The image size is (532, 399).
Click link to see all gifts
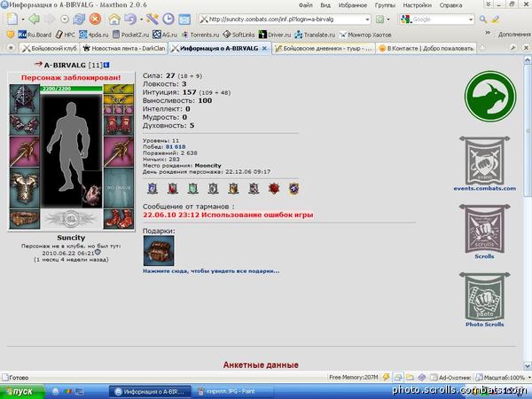tap(211, 271)
